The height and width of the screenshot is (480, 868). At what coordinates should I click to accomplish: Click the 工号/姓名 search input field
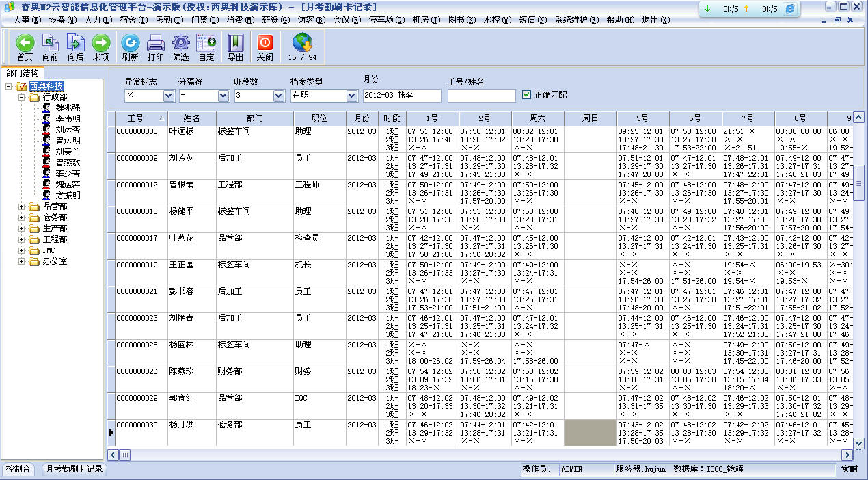[481, 96]
